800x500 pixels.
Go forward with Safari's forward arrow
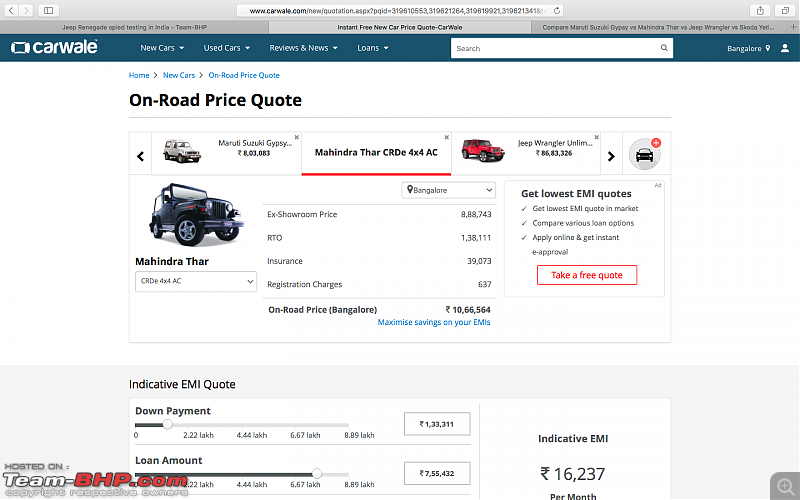click(x=26, y=10)
